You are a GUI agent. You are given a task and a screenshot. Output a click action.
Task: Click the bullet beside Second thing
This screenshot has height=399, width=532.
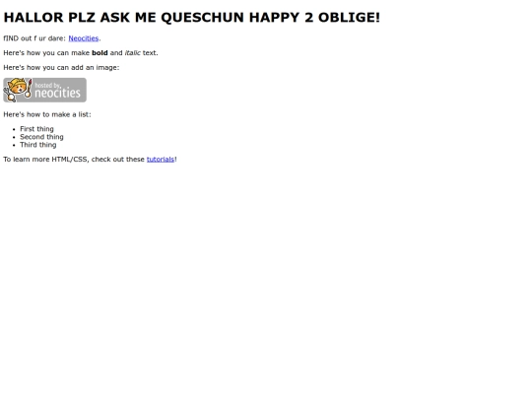tap(14, 137)
